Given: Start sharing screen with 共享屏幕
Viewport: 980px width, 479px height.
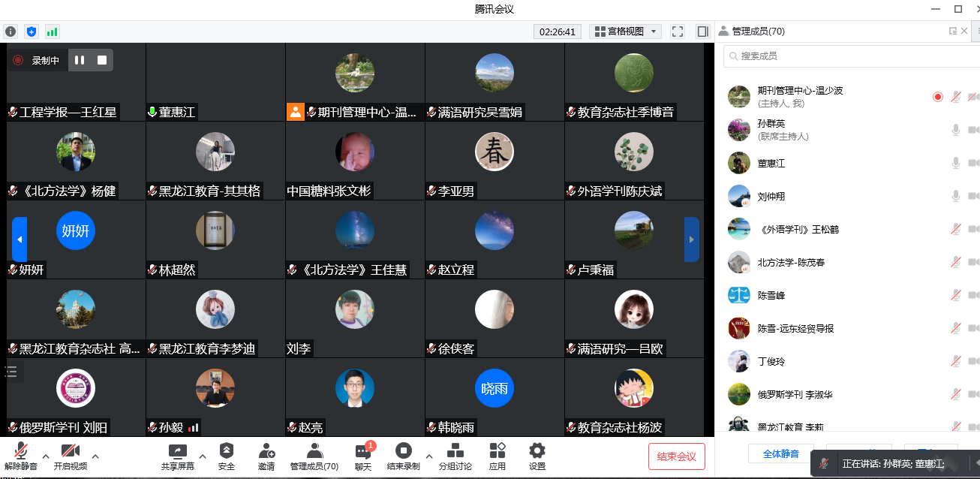Looking at the screenshot, I should coord(177,456).
